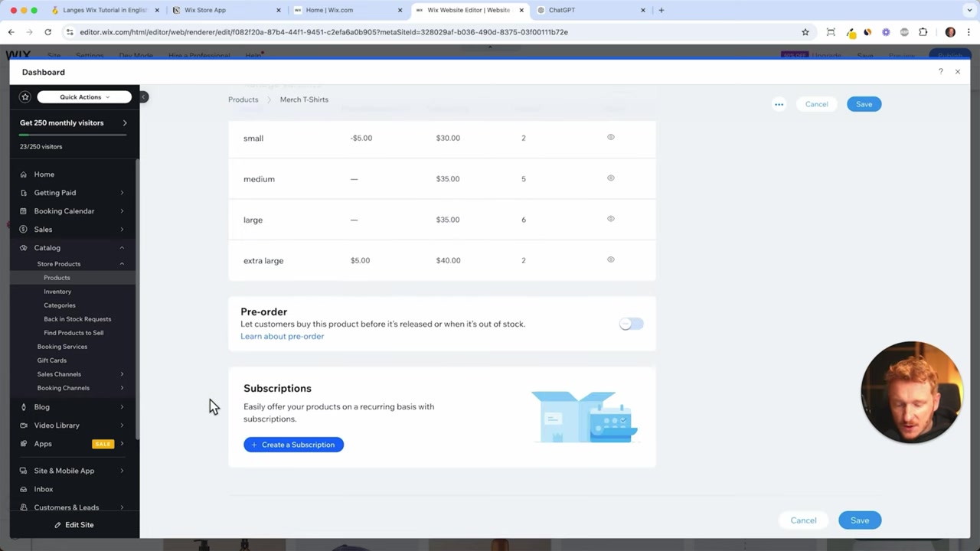Switch to the Wix Store App tab
The width and height of the screenshot is (980, 551).
226,10
